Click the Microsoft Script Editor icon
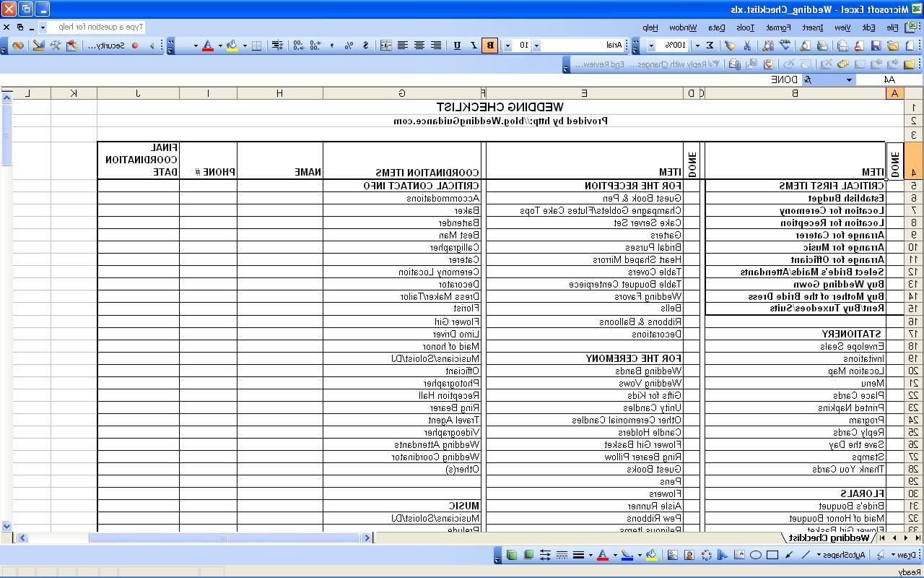Screen dimensions: 924x578 [x=17, y=46]
